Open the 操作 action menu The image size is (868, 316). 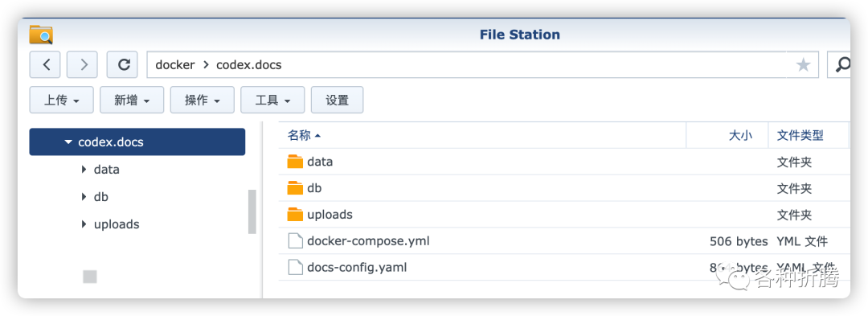click(x=202, y=101)
